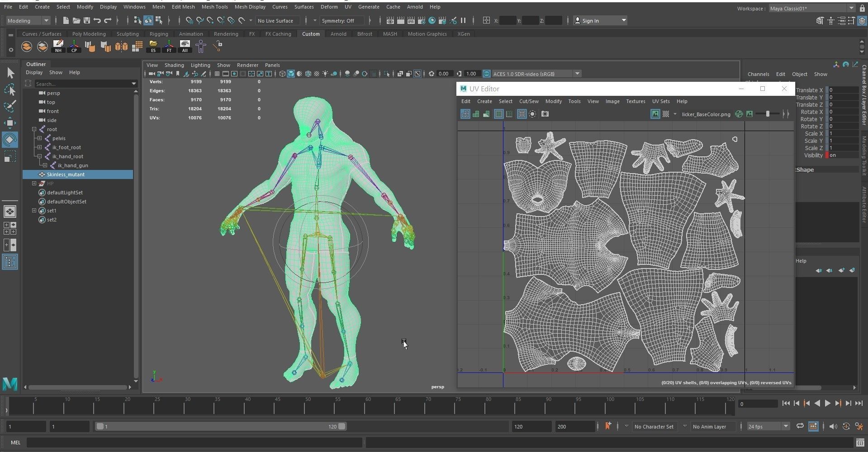Click the Snap to curves icon
The image size is (868, 452).
tap(199, 20)
